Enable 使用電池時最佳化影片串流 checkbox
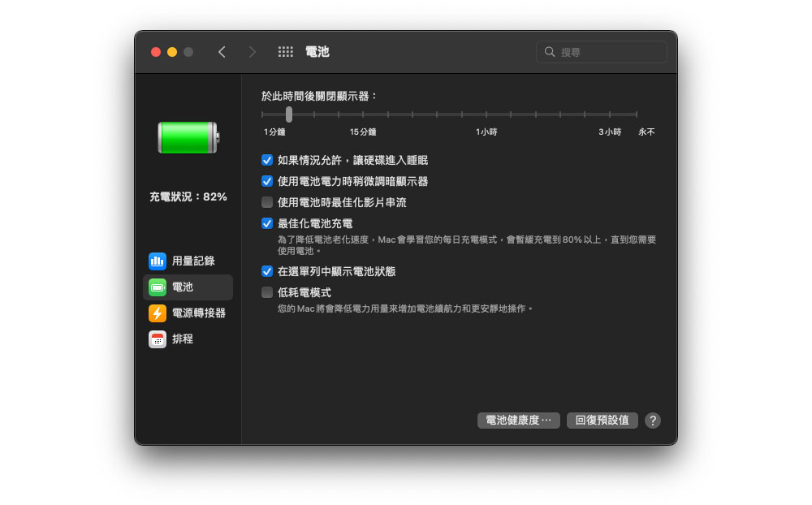Image resolution: width=812 pixels, height=505 pixels. point(267,202)
